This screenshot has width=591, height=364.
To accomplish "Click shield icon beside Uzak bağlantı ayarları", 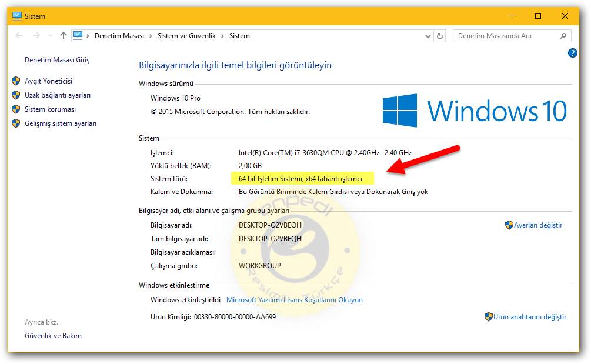I will [x=16, y=95].
